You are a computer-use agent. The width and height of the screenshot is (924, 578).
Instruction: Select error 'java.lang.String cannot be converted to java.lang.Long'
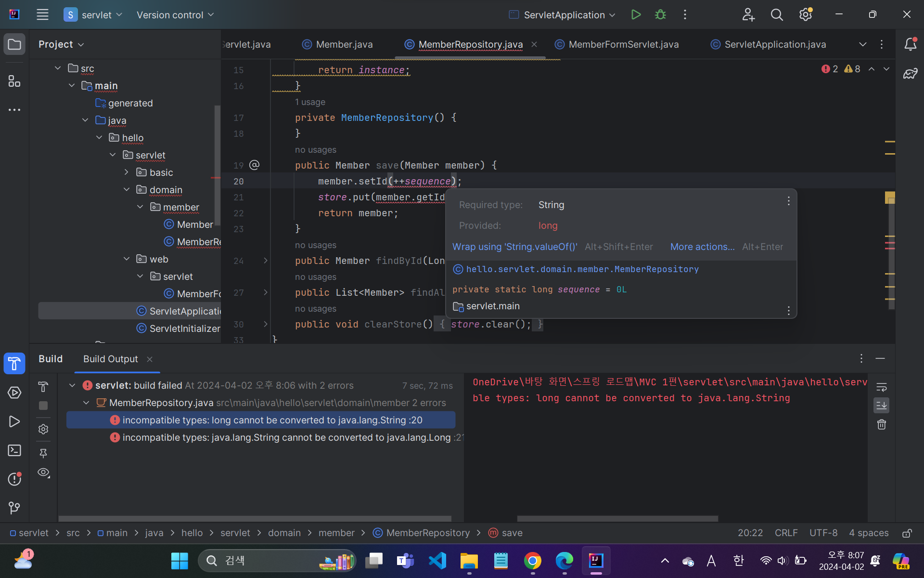click(x=287, y=437)
